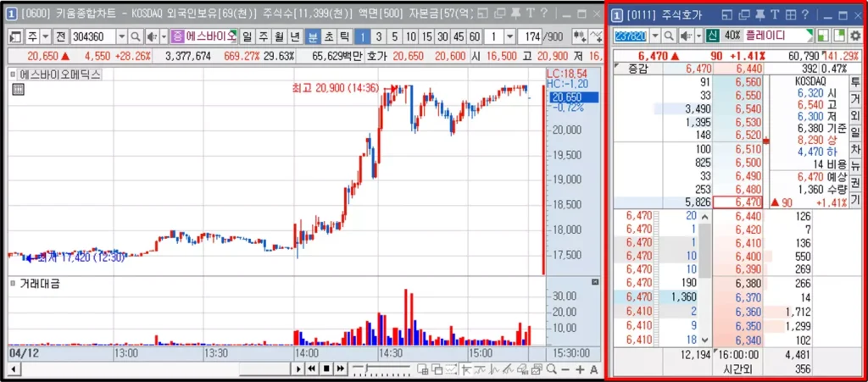Click fast-forward button below chart

pyautogui.click(x=340, y=368)
